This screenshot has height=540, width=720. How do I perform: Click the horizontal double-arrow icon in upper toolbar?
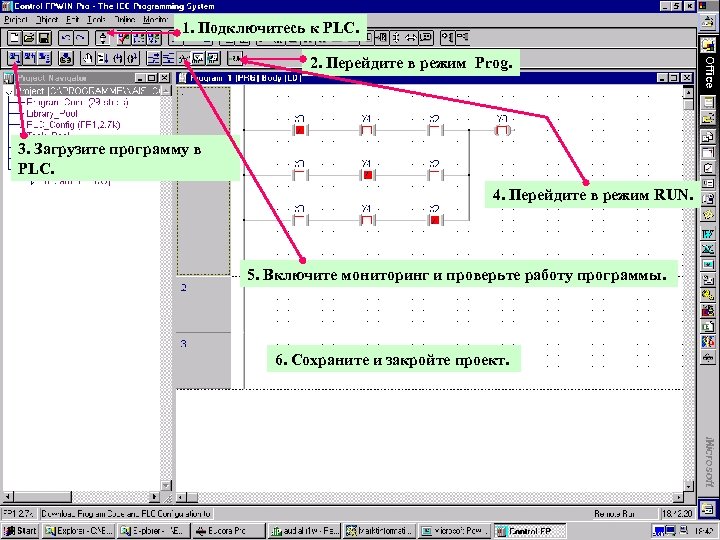click(411, 38)
